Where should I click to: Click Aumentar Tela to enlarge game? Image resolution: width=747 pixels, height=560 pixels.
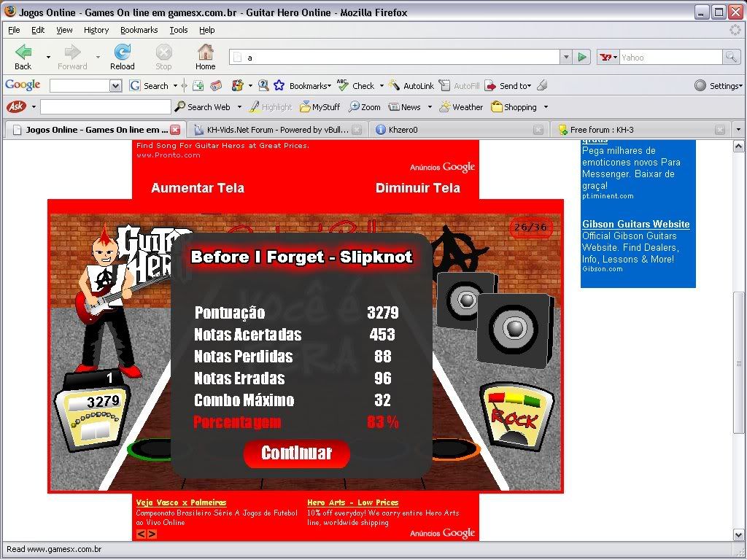[198, 188]
